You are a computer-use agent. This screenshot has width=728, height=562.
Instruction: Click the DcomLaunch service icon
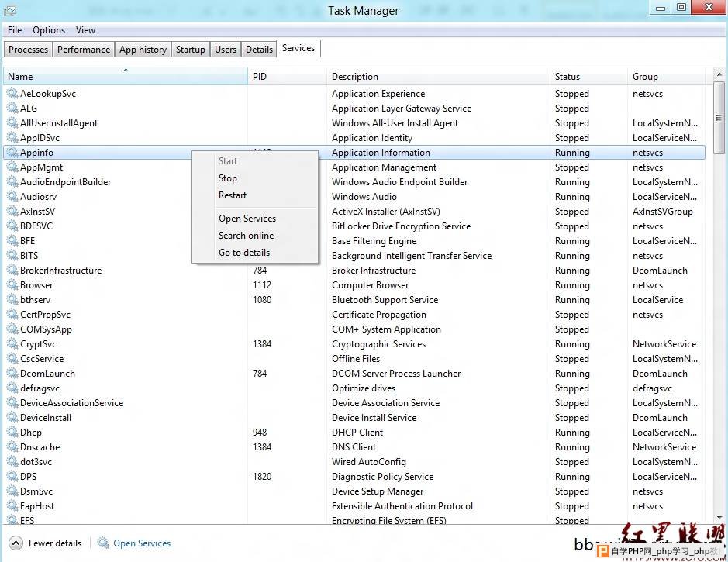click(x=12, y=374)
